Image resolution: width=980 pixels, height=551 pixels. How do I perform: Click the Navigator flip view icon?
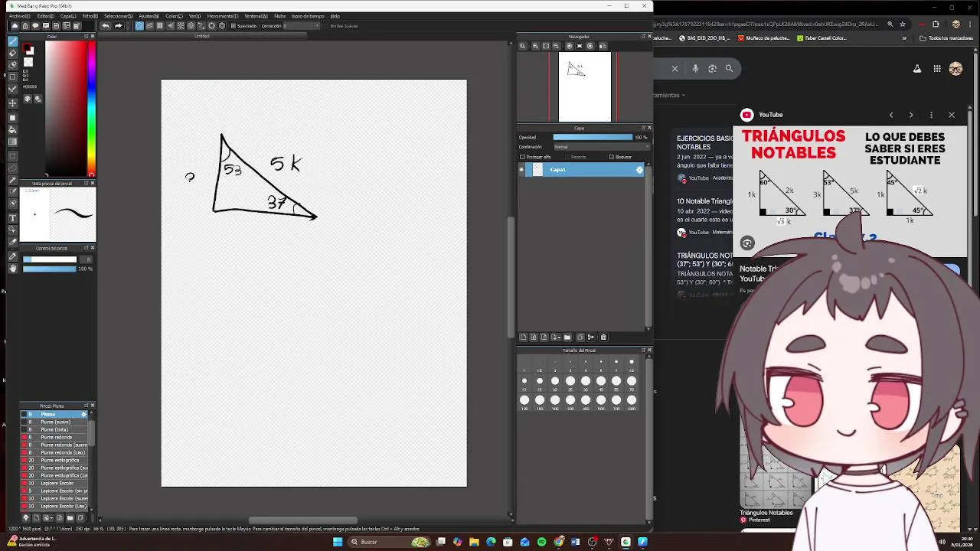pyautogui.click(x=603, y=46)
